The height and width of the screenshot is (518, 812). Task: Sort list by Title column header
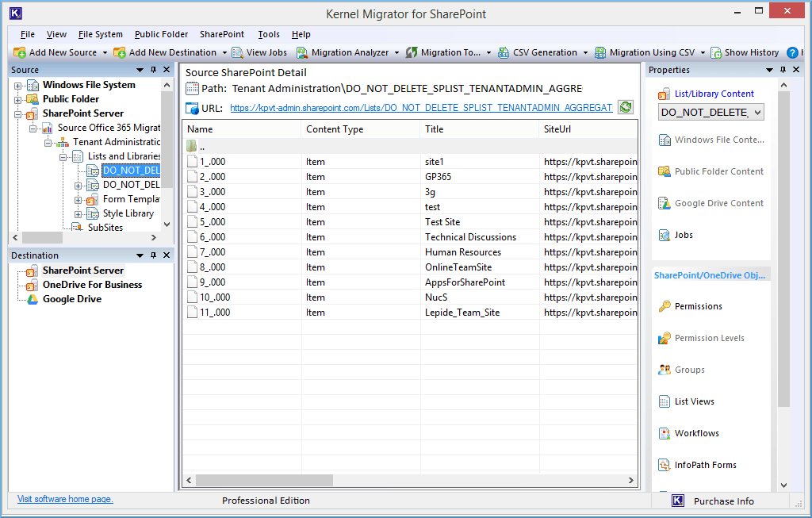coord(480,129)
